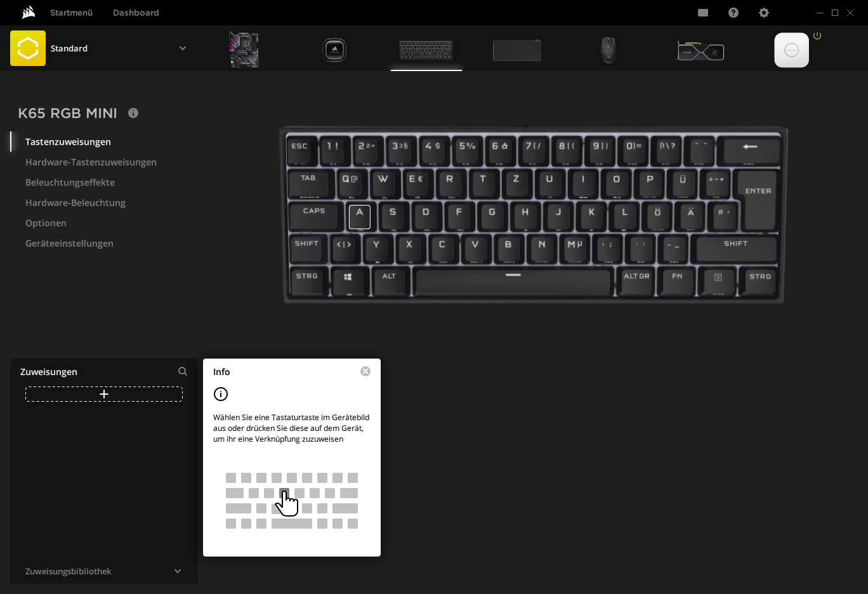Open the Dashboard tab
This screenshot has width=868, height=594.
(x=136, y=13)
